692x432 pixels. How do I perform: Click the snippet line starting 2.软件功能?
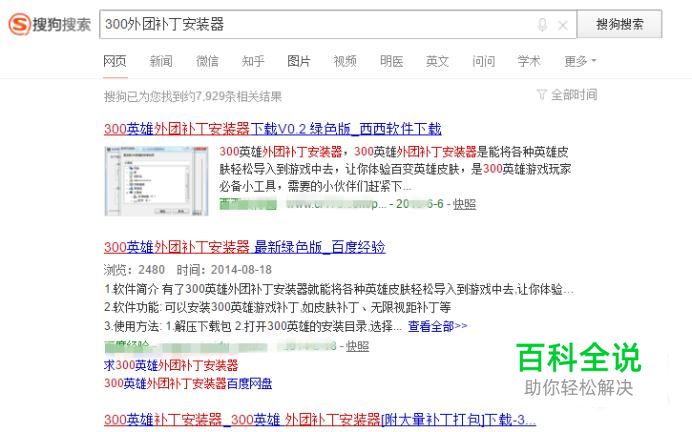(278, 307)
